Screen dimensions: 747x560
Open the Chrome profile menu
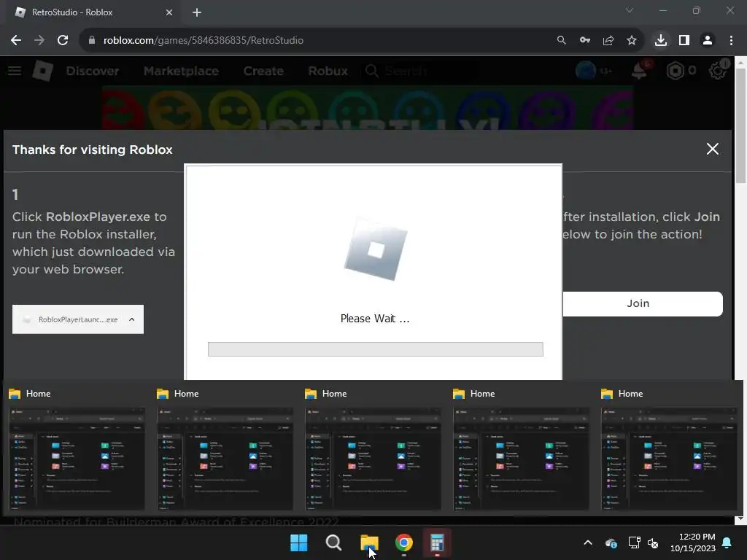tap(708, 41)
